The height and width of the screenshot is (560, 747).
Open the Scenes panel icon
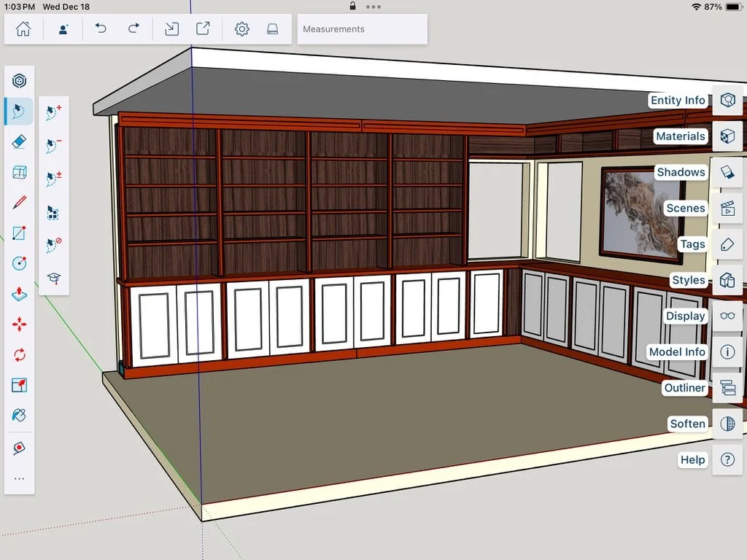(x=727, y=208)
